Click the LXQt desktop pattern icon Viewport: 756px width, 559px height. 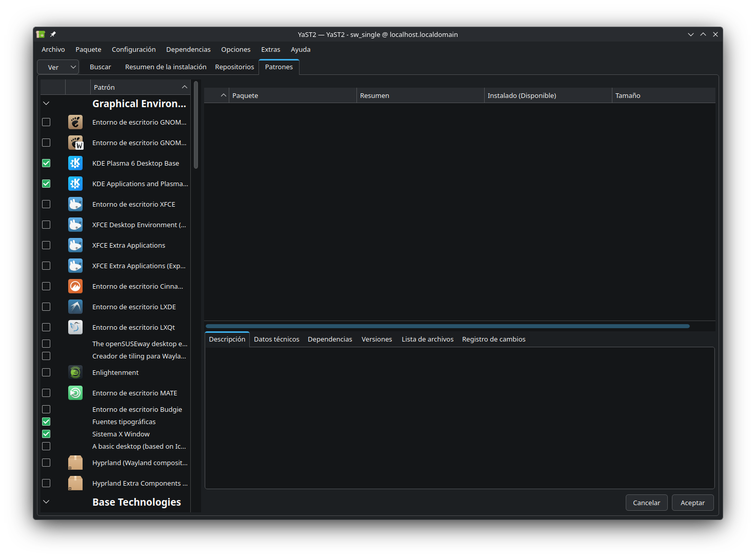(x=75, y=327)
